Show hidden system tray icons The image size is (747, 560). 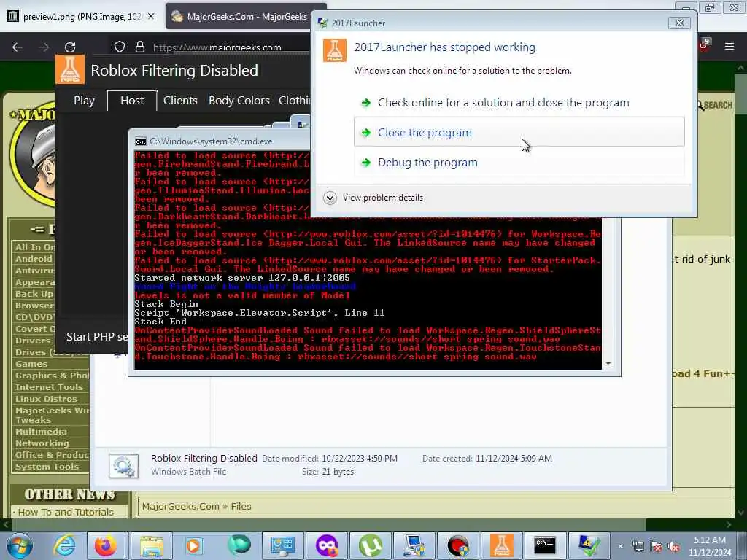tap(620, 547)
